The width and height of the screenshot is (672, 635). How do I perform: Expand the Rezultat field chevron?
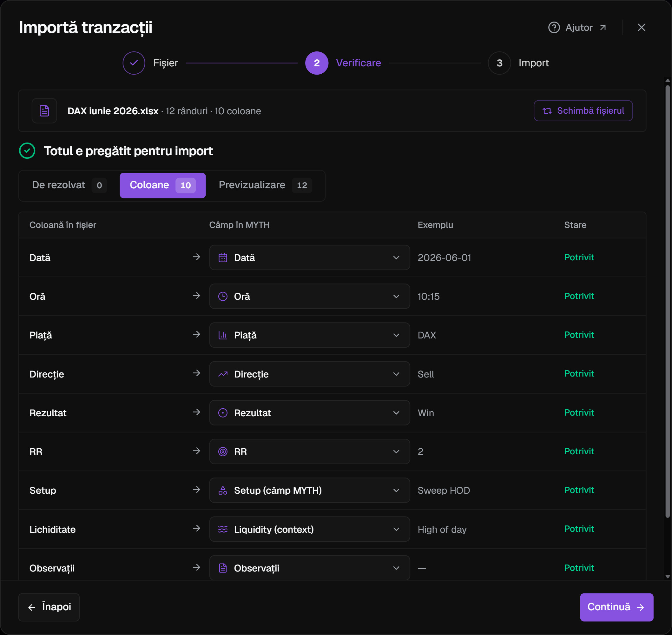point(396,413)
